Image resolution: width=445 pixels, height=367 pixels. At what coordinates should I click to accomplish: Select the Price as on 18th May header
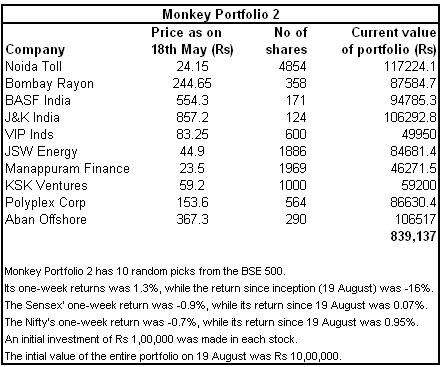coord(192,41)
